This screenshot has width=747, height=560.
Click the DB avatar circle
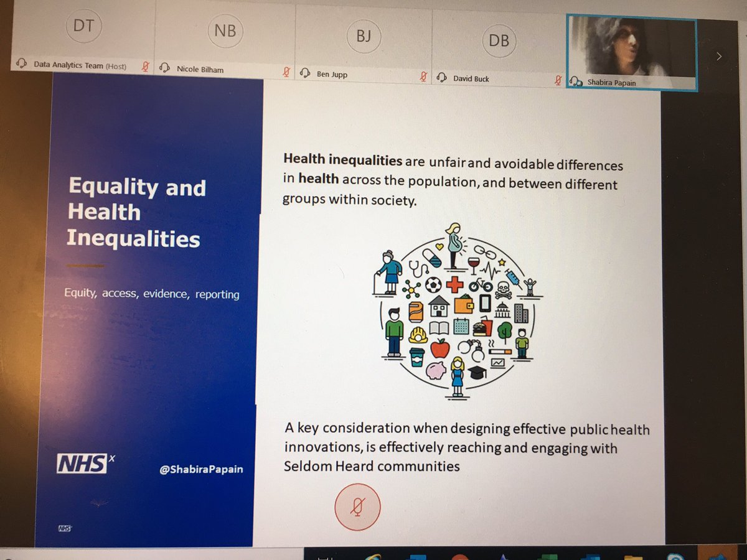coord(499,40)
